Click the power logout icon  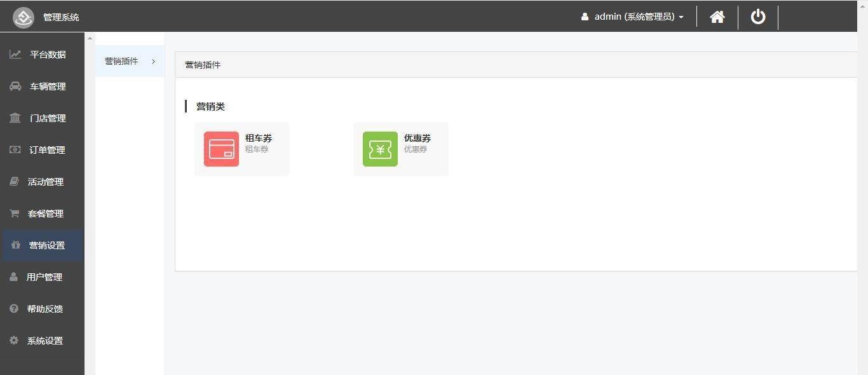click(x=758, y=17)
